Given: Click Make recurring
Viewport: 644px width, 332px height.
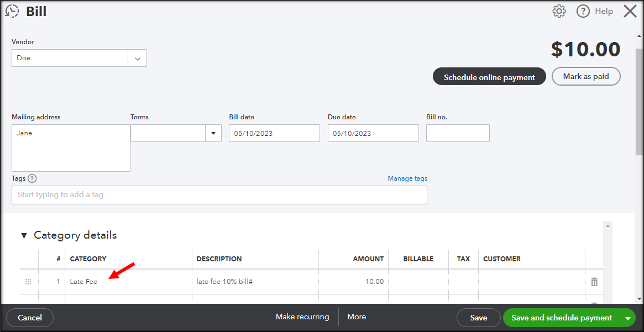Looking at the screenshot, I should click(302, 317).
